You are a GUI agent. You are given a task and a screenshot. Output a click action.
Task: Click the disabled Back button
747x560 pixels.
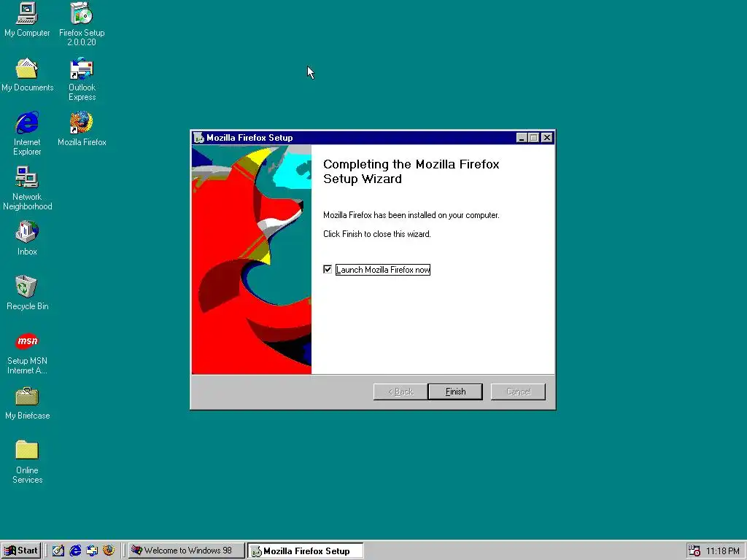pos(400,392)
